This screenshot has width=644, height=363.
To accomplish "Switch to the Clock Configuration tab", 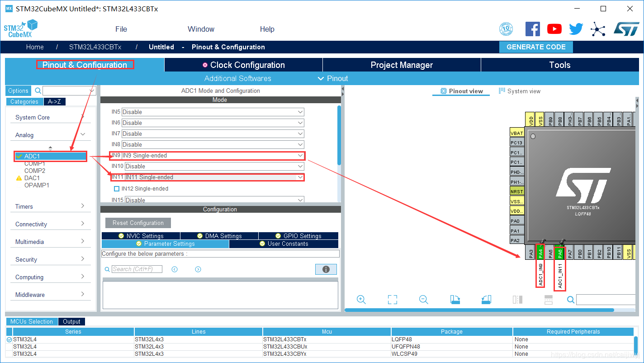I will pyautogui.click(x=243, y=65).
